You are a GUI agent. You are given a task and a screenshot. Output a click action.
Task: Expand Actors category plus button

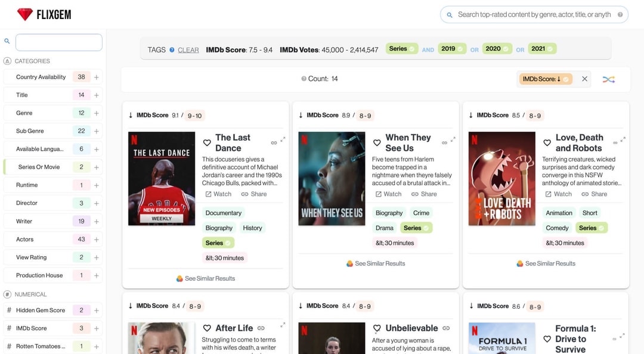point(96,240)
